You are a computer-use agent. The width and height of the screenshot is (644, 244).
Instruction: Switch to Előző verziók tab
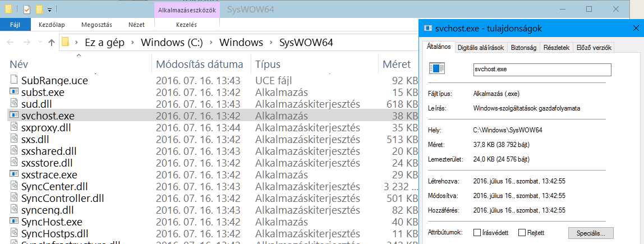[594, 48]
